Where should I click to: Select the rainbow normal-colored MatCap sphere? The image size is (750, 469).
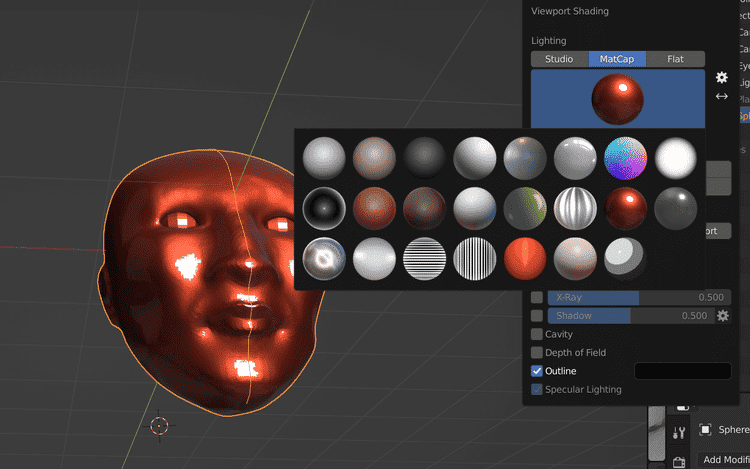point(625,158)
